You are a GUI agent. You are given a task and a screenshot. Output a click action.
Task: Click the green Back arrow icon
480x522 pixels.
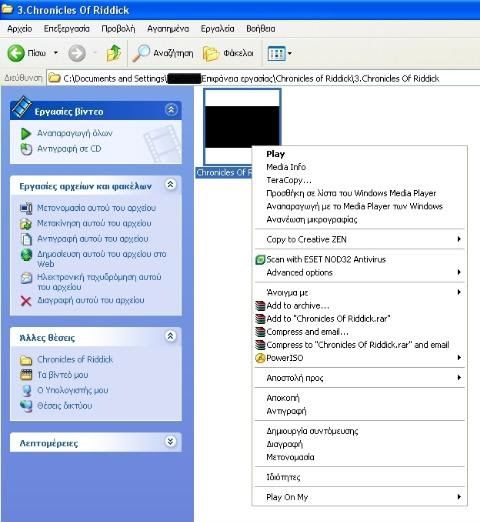coord(16,53)
